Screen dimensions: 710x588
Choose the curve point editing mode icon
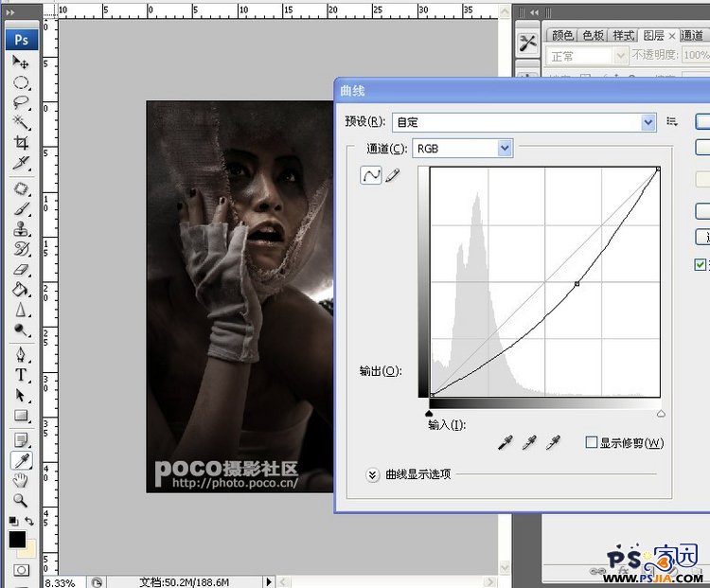tap(371, 175)
